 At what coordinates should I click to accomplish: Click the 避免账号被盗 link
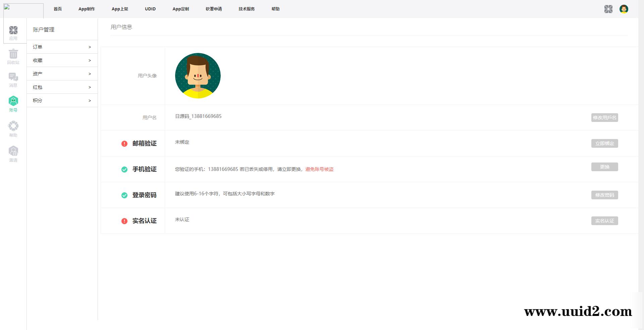pos(319,170)
